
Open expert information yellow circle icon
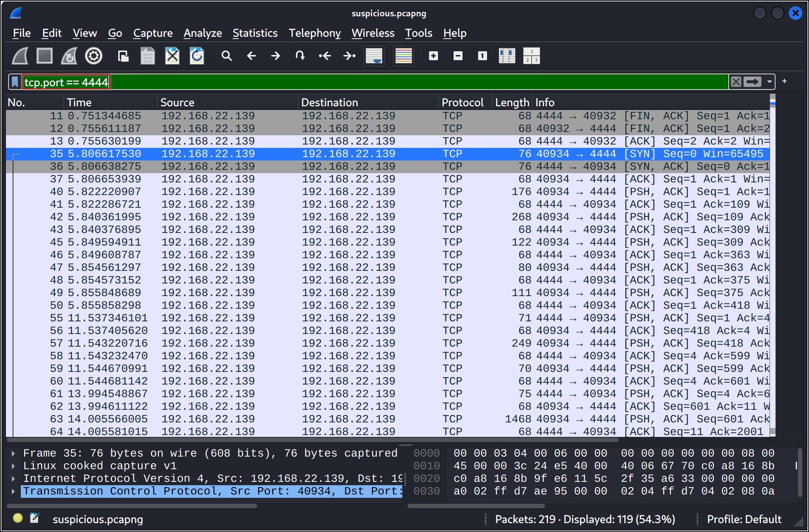pos(17,518)
